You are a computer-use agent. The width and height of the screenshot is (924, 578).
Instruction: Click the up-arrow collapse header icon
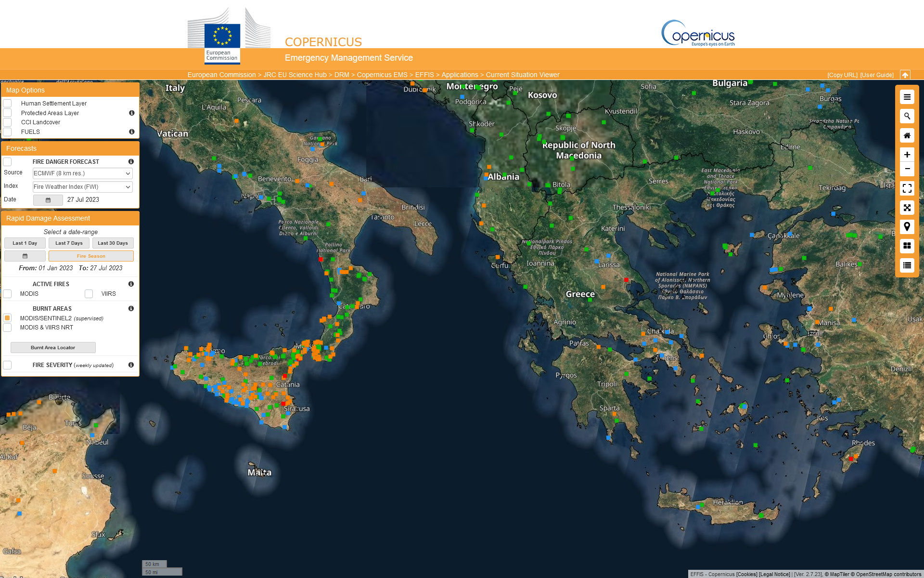pos(905,75)
